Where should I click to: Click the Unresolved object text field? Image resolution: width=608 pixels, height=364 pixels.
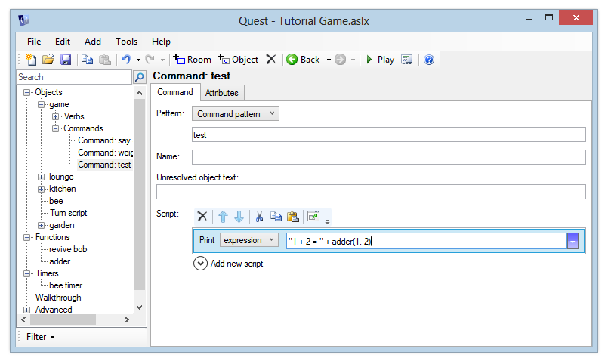click(371, 192)
